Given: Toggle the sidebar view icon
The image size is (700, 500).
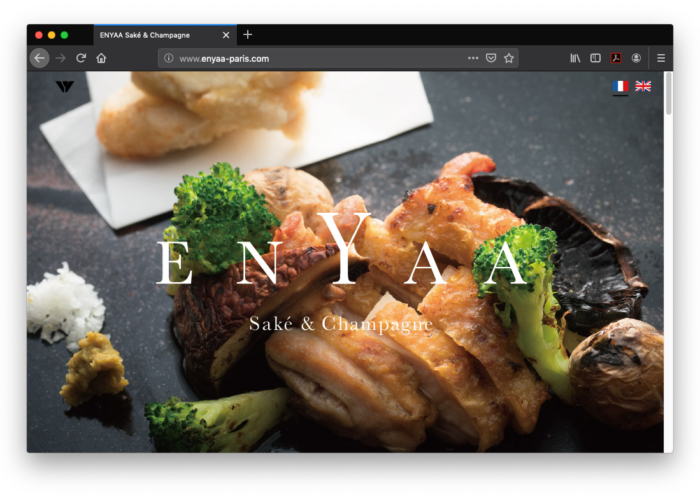Looking at the screenshot, I should (x=595, y=58).
